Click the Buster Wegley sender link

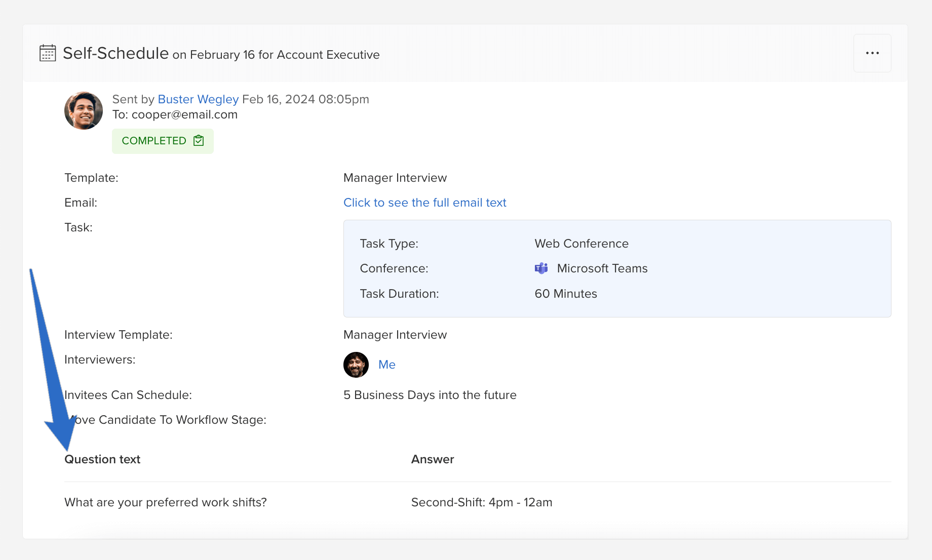point(198,99)
